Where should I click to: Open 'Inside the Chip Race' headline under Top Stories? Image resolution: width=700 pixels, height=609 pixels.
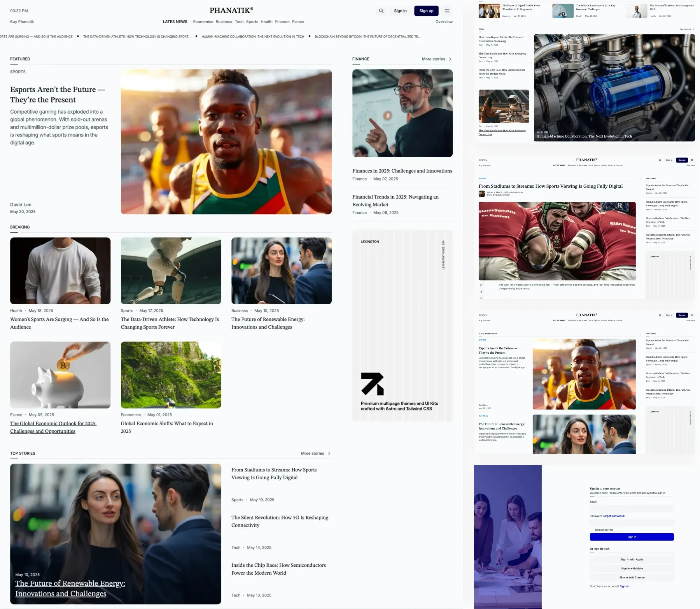[x=279, y=569]
